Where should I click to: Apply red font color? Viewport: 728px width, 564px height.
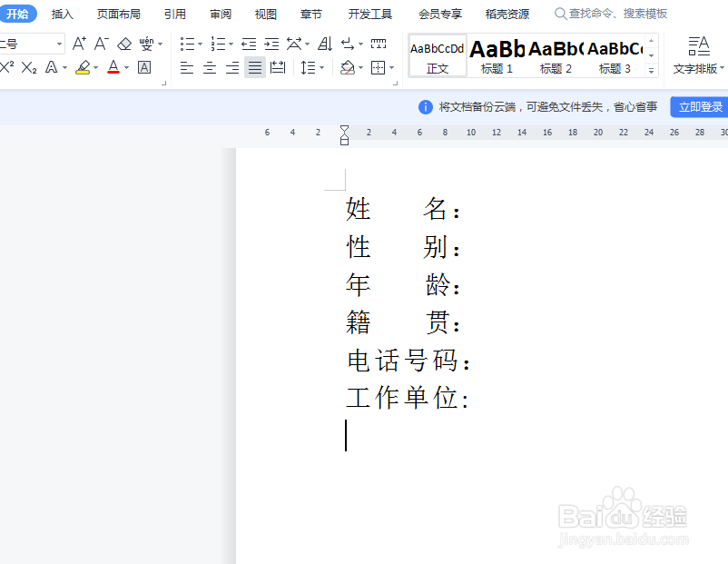113,67
